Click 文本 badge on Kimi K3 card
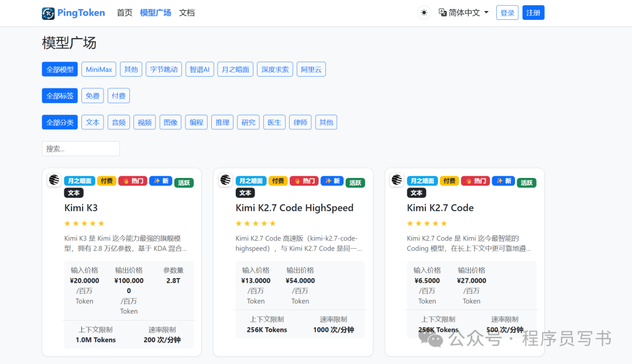 [x=74, y=193]
